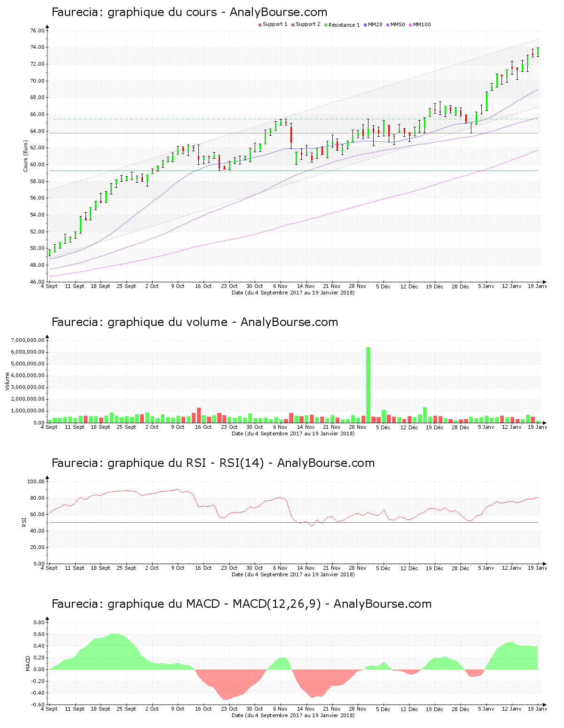This screenshot has width=564, height=728.
Task: Click the "100.00" RSI axis value
Action: click(x=36, y=481)
